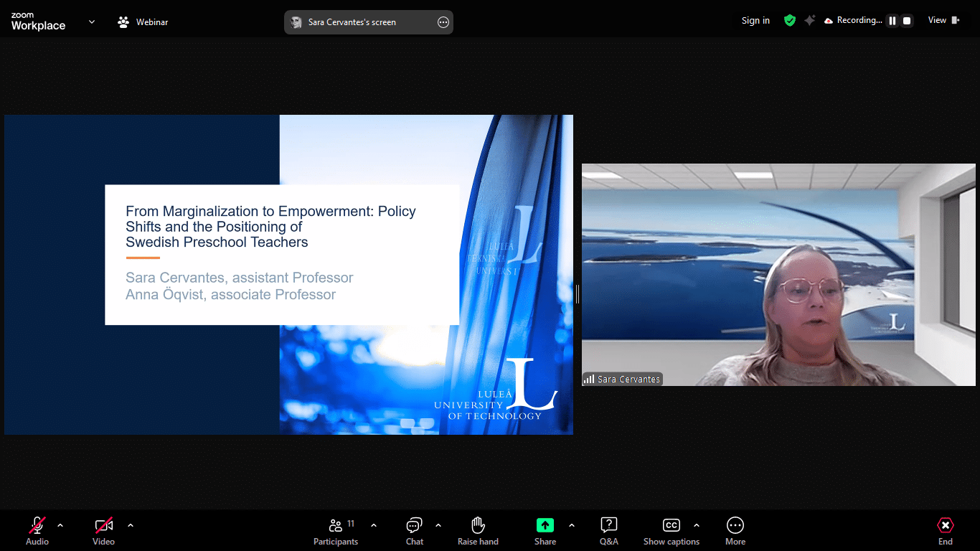
Task: Click the AI Companion sparkle icon
Action: [x=810, y=21]
